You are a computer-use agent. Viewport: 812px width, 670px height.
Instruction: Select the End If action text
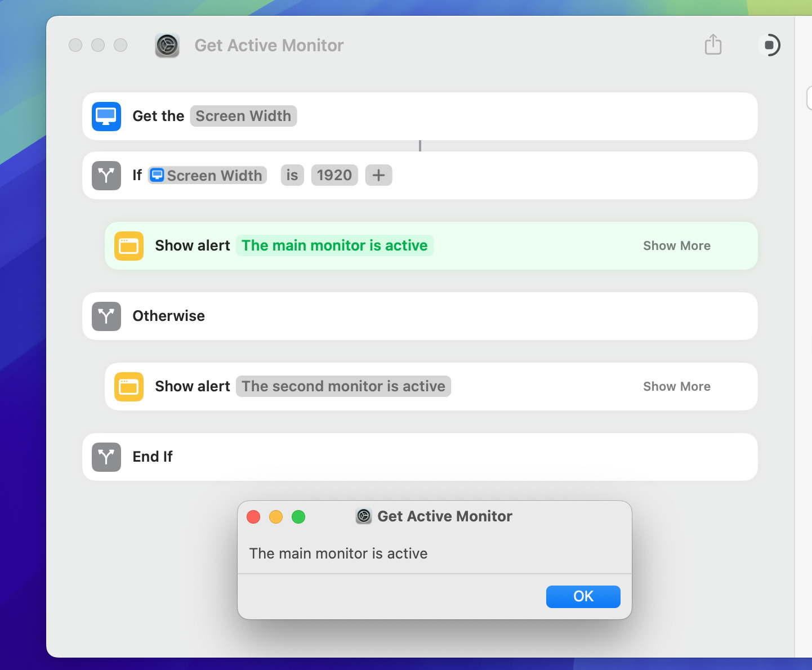(x=153, y=457)
